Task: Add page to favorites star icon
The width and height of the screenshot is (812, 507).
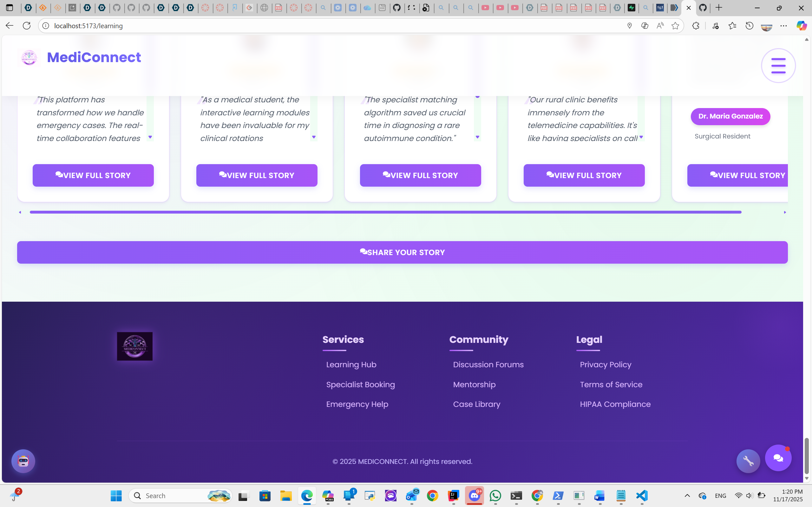Action: [675, 26]
